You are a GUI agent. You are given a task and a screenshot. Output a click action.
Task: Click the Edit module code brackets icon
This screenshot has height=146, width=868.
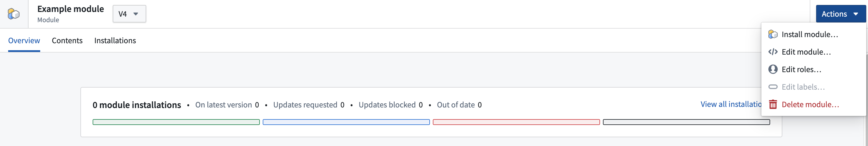tap(773, 52)
